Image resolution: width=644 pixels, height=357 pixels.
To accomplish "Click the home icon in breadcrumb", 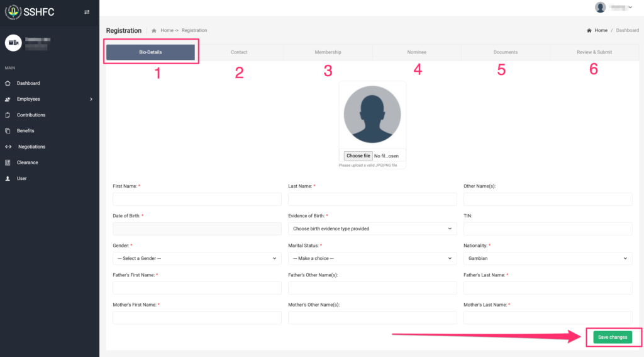I will [154, 30].
